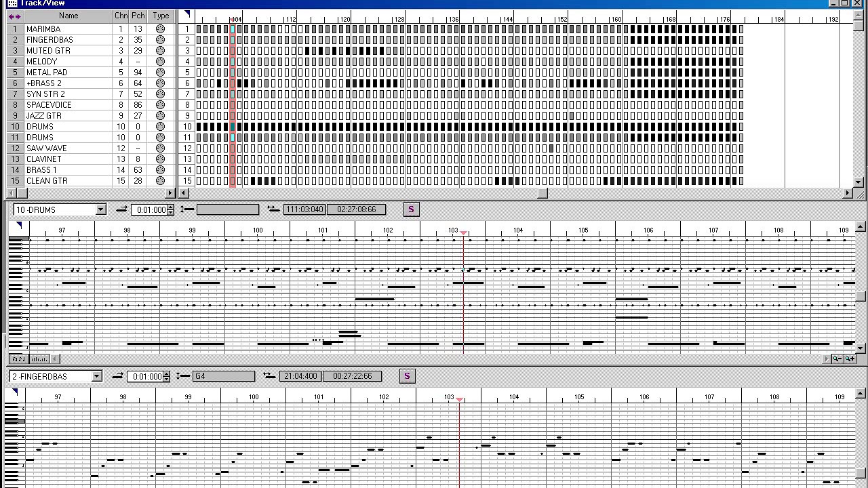
Task: Select track number 1 MARIMBA row header
Action: click(x=15, y=29)
